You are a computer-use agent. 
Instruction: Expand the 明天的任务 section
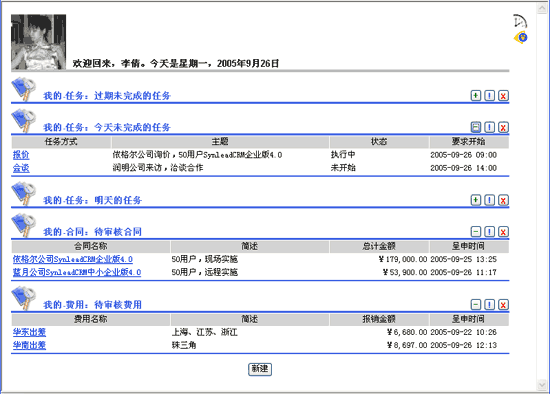pyautogui.click(x=476, y=200)
